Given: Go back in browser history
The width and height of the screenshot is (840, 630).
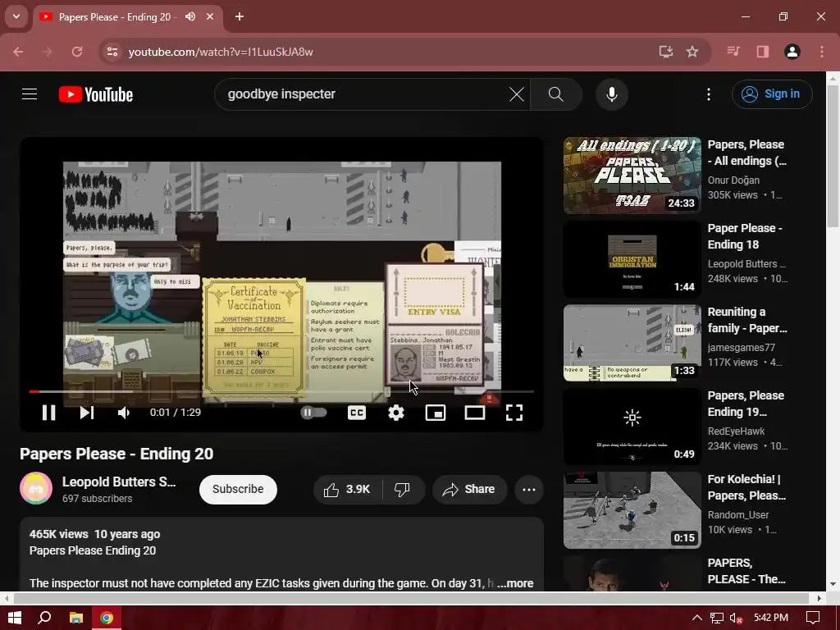Looking at the screenshot, I should [18, 52].
